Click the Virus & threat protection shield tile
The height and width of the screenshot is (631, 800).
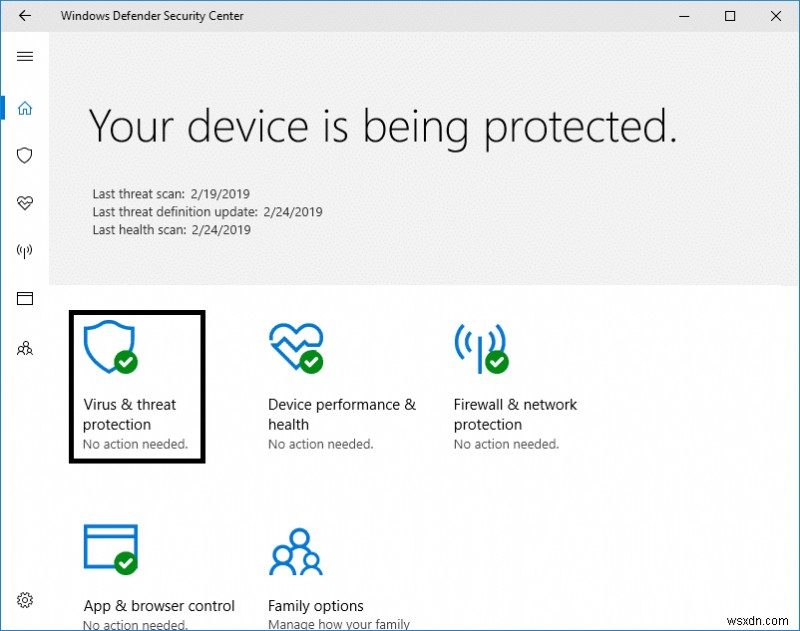coord(137,386)
